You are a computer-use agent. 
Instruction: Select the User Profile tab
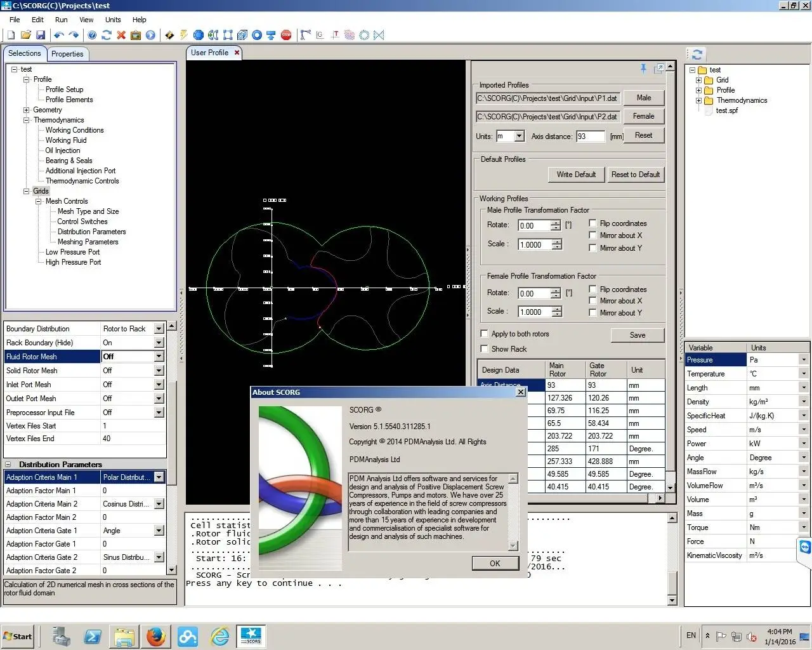click(209, 53)
